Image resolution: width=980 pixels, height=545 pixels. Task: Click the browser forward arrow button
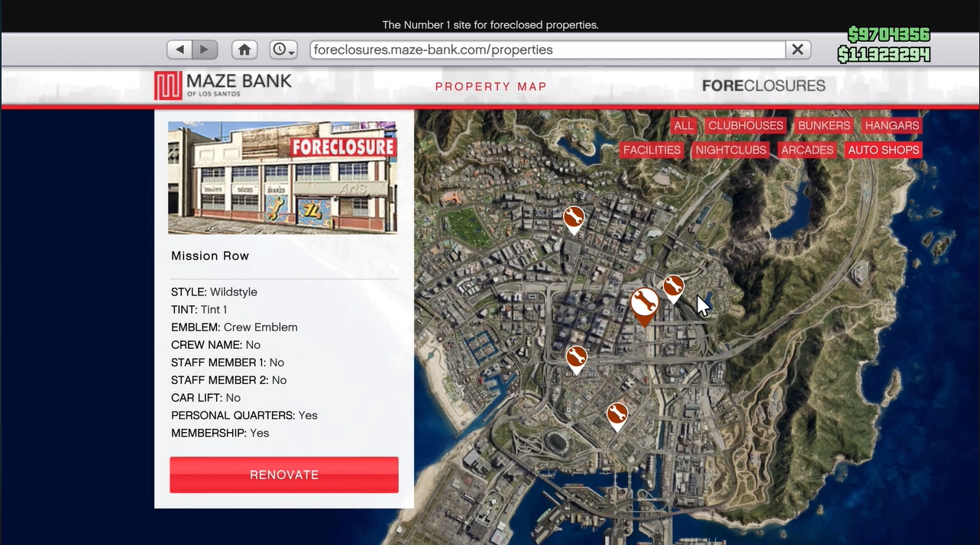coord(205,50)
